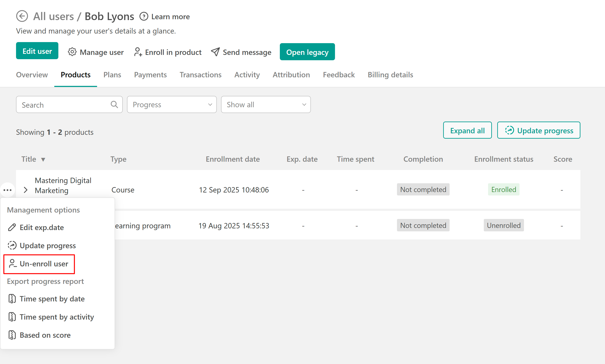Follow the Learn more link
The width and height of the screenshot is (605, 364).
coord(170,17)
